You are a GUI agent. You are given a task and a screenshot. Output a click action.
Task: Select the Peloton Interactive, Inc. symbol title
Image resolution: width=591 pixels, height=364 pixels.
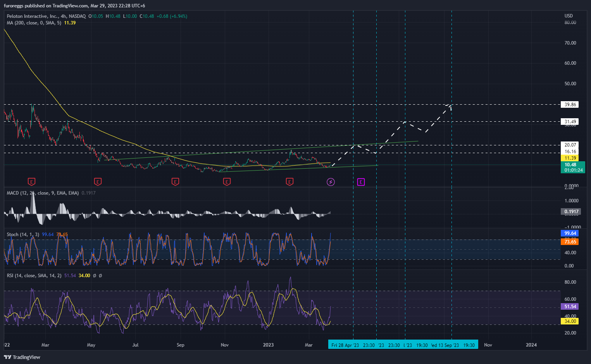click(32, 16)
